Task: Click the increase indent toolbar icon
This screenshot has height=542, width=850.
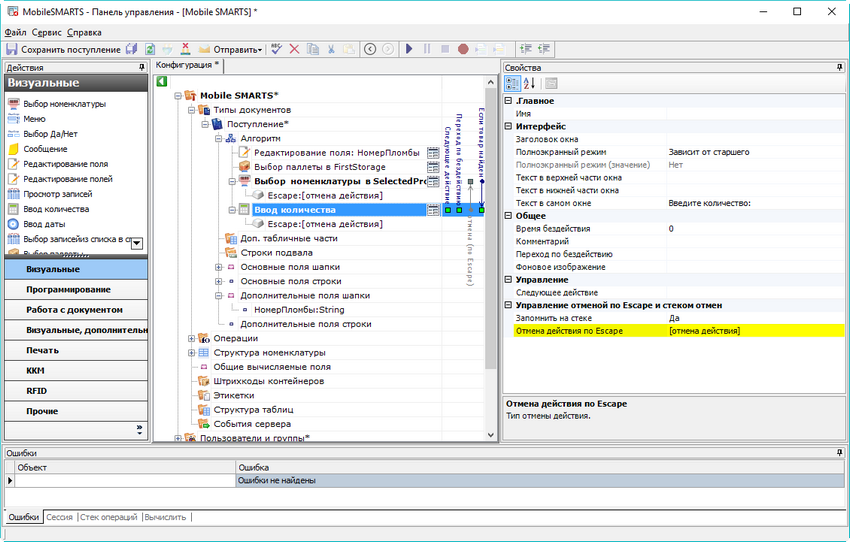Action: pyautogui.click(x=525, y=49)
